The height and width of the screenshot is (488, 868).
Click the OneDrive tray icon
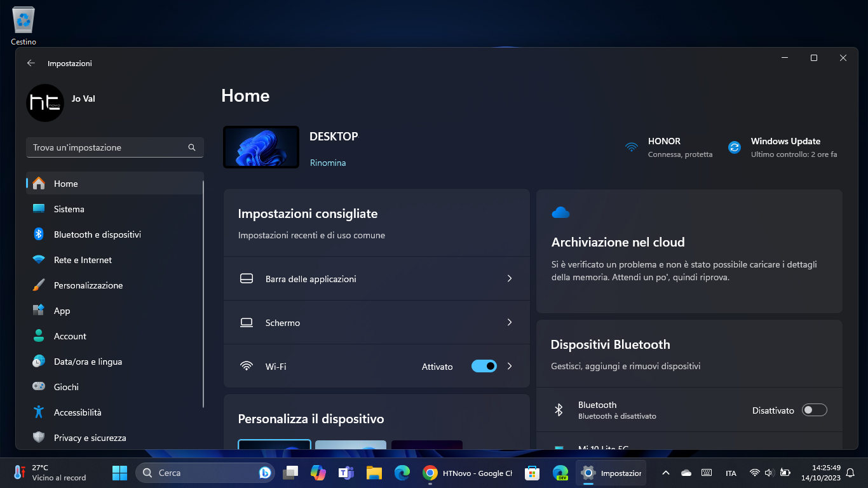tap(686, 473)
